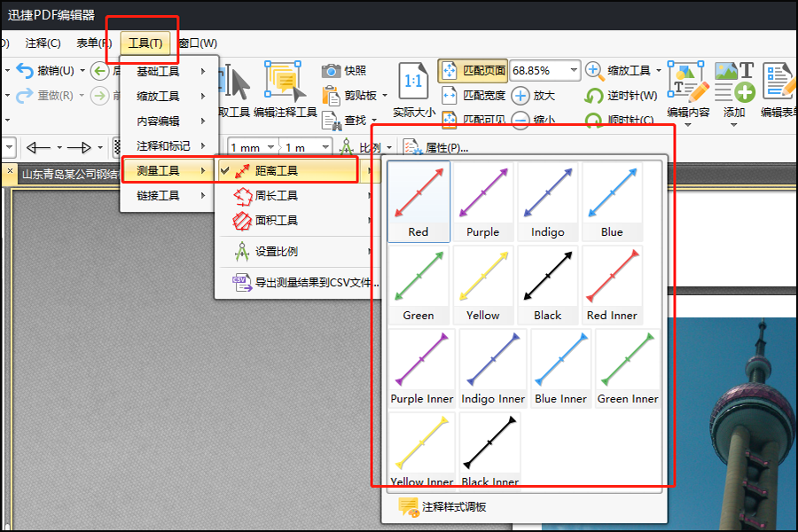Open the link tools menu entry
Screen dimensions: 798x532
pos(170,195)
